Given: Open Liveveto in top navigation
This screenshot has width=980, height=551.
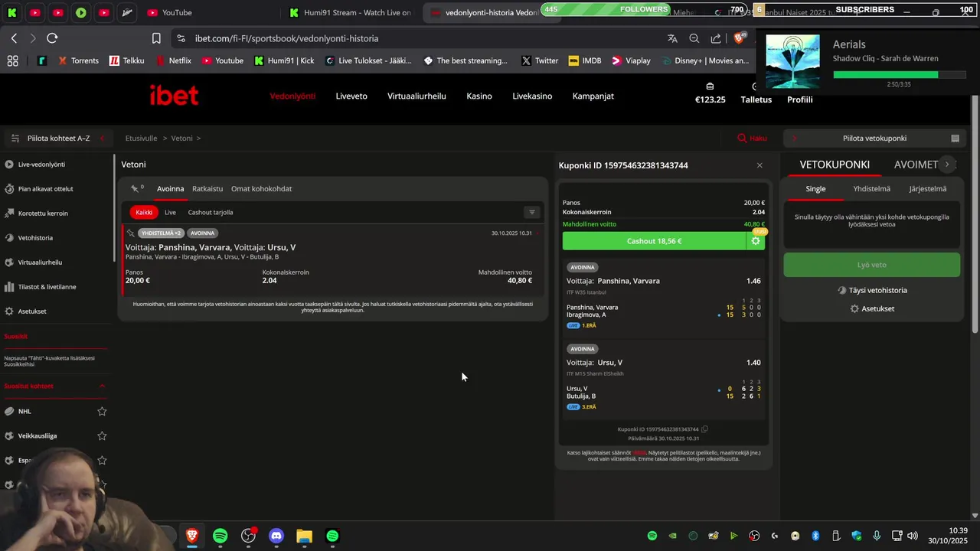Looking at the screenshot, I should (351, 96).
